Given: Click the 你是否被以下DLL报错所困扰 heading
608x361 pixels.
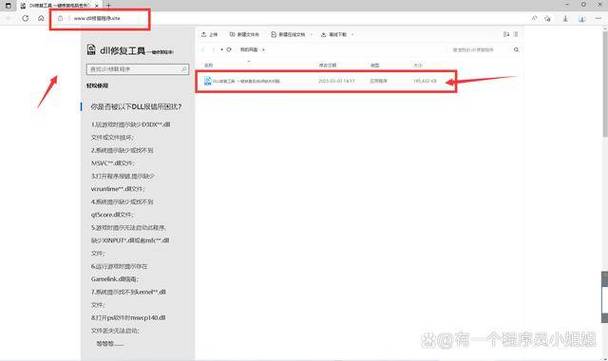Looking at the screenshot, I should pyautogui.click(x=136, y=107).
